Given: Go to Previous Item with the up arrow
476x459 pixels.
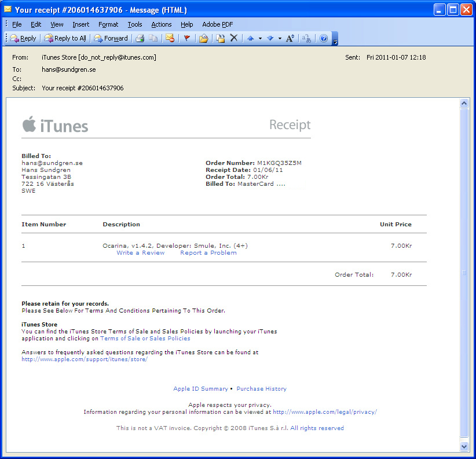Looking at the screenshot, I should point(250,38).
